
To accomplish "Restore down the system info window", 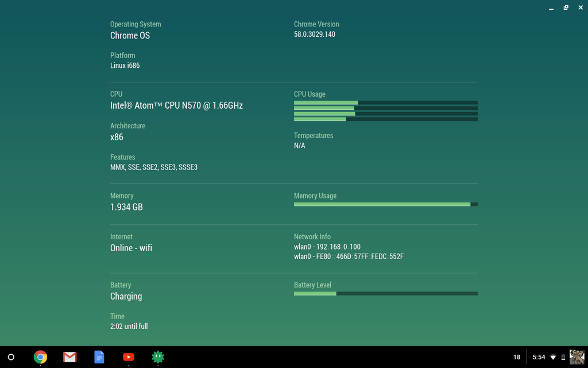I will click(566, 7).
